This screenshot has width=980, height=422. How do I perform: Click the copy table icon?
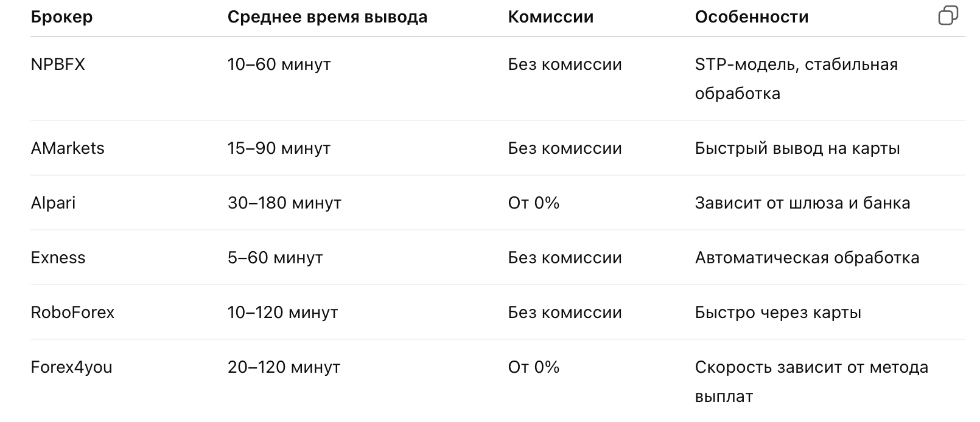(948, 16)
